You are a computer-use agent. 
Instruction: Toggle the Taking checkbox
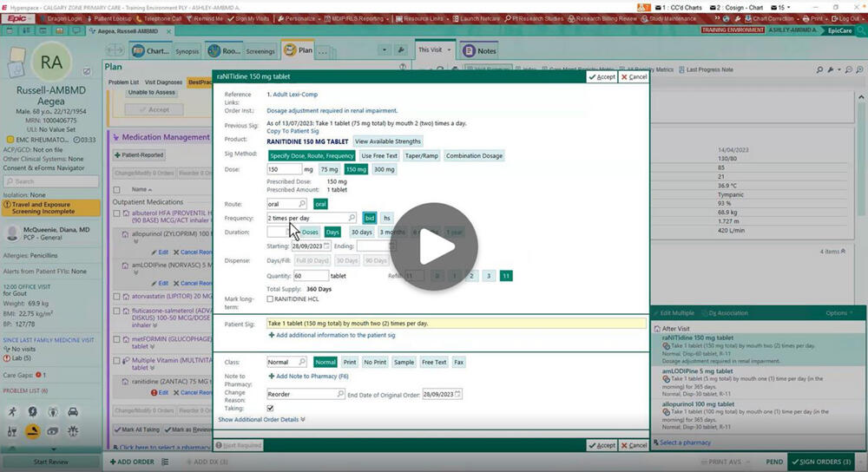click(x=271, y=408)
